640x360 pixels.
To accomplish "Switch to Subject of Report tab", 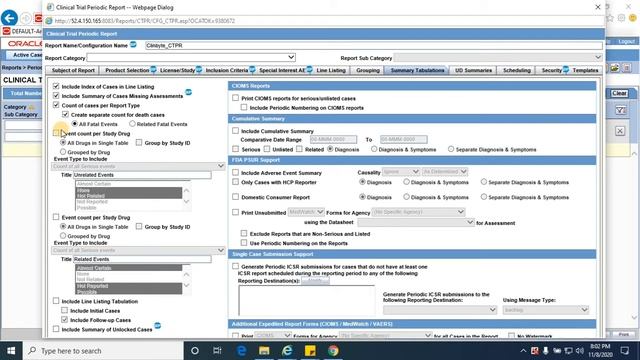I will pos(73,70).
